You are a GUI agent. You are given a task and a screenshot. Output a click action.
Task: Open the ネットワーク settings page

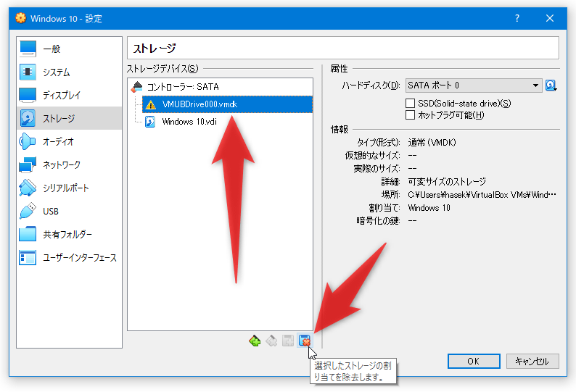(x=69, y=164)
